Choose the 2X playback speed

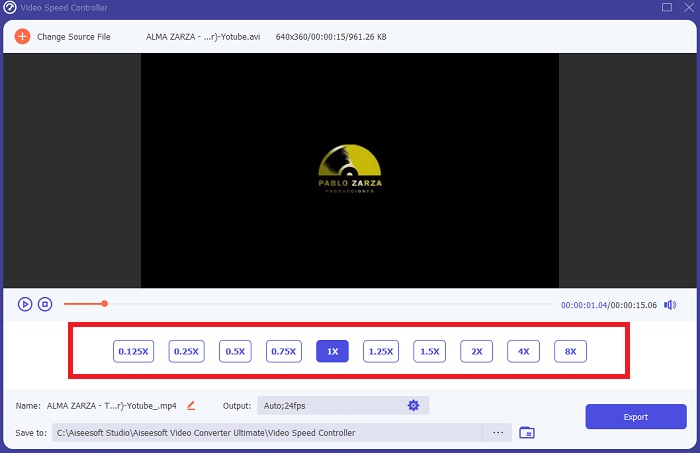point(476,351)
